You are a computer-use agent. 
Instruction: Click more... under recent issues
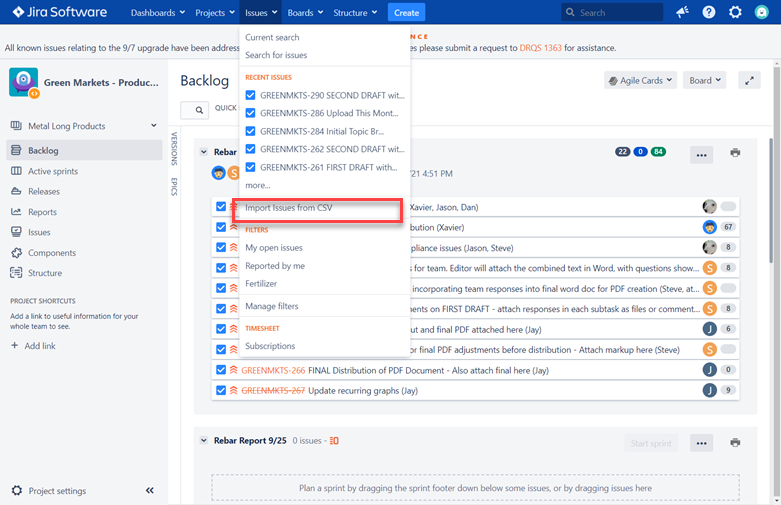(258, 185)
